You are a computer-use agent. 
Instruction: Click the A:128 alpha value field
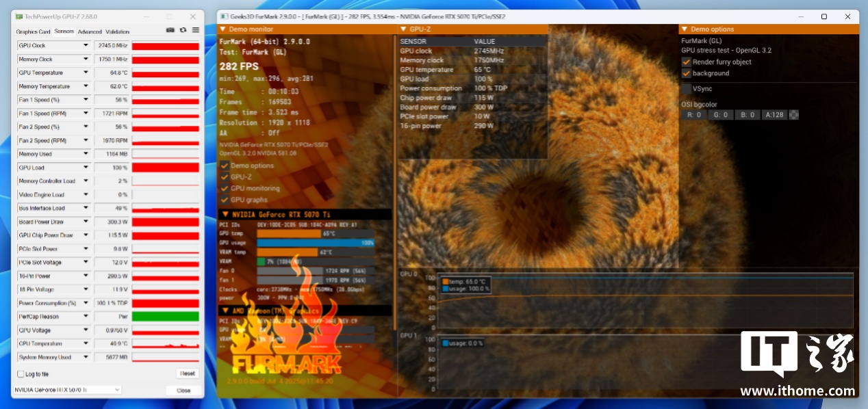[x=774, y=115]
